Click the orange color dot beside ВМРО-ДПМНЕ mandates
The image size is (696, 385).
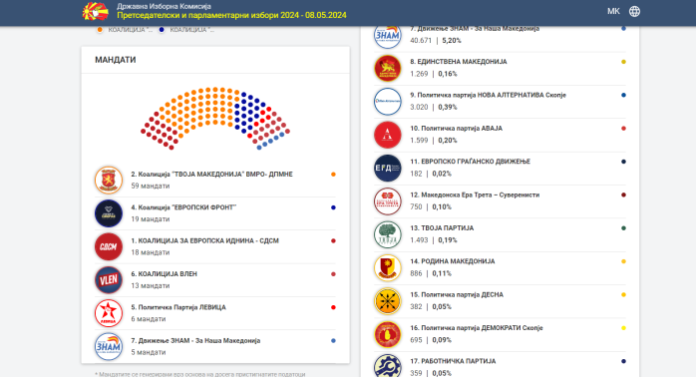(333, 175)
